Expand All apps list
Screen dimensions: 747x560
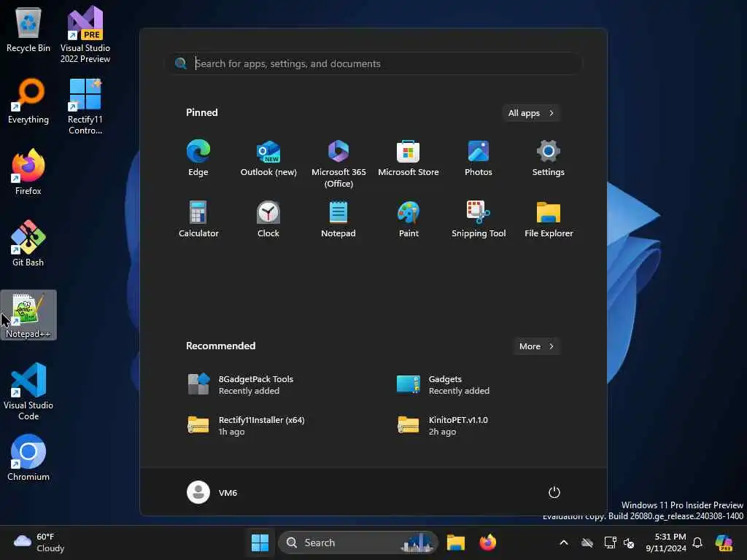tap(531, 113)
